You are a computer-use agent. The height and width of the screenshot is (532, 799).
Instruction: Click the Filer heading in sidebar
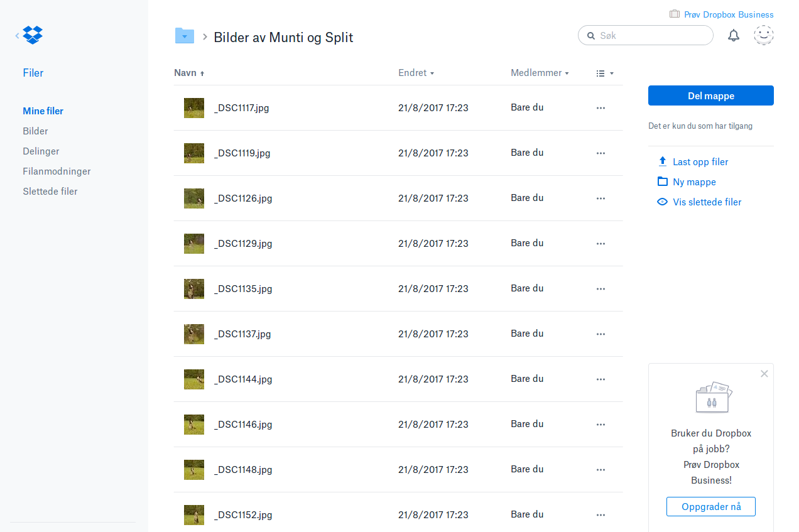[x=33, y=73]
